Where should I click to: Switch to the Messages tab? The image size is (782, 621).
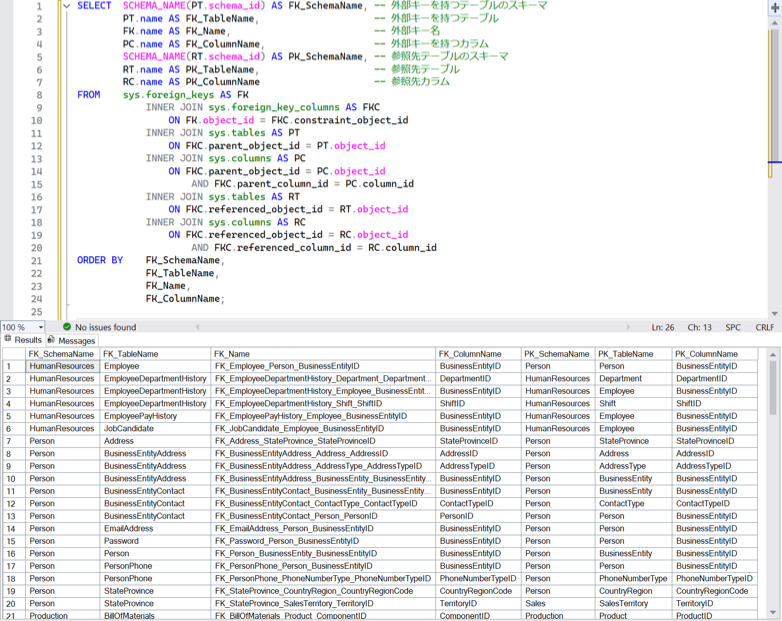pyautogui.click(x=72, y=341)
